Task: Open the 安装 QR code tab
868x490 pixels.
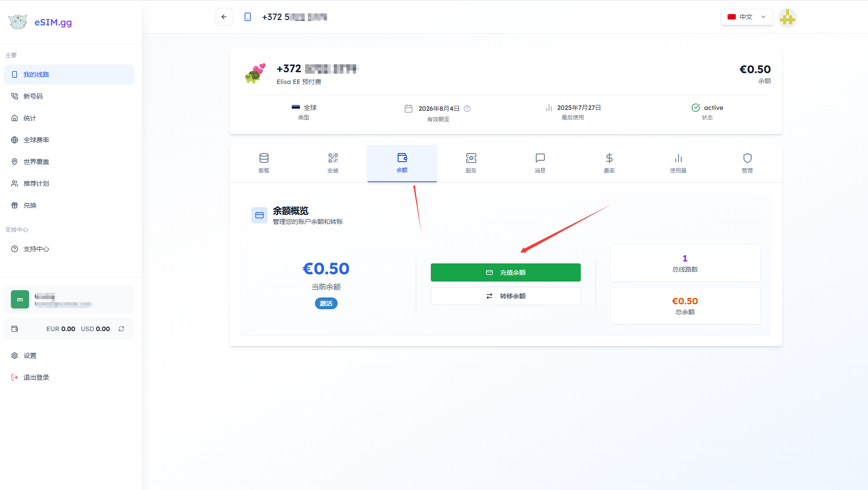Action: 333,163
